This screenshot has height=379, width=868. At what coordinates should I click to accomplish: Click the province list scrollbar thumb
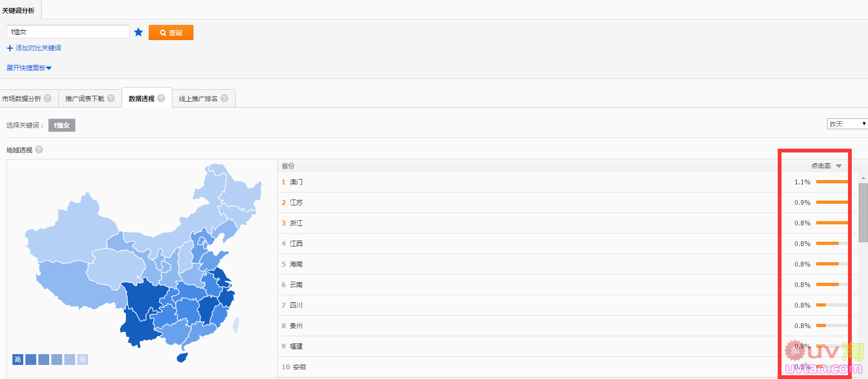[x=863, y=212]
